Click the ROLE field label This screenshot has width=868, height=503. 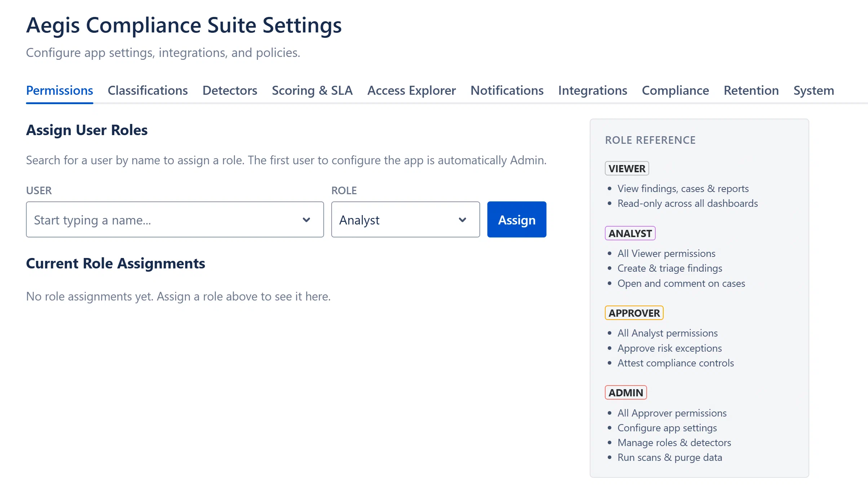(x=344, y=190)
